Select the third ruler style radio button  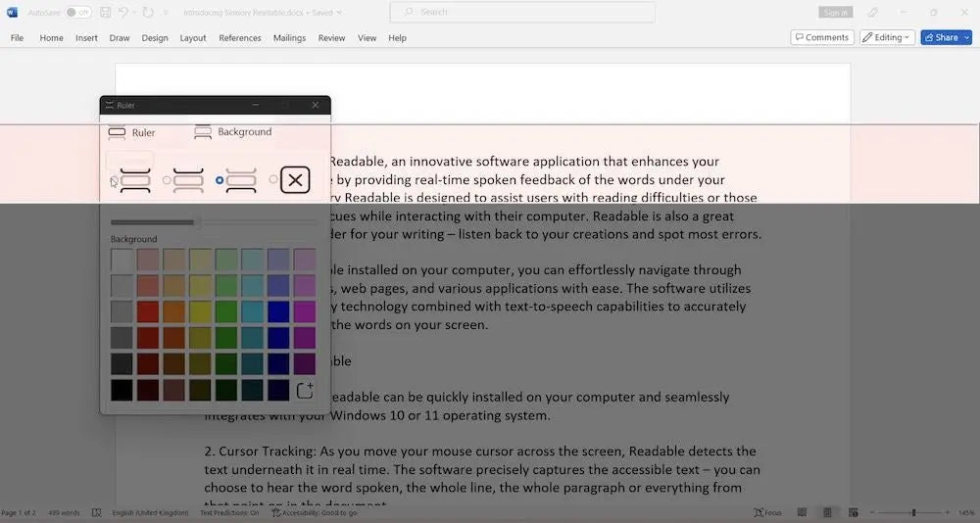[x=220, y=180]
